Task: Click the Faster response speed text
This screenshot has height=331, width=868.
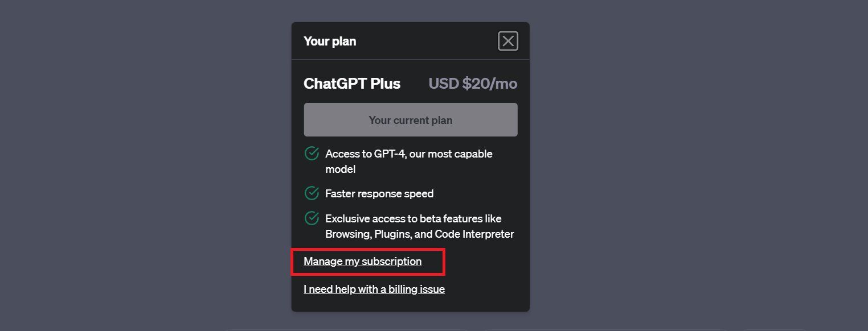Action: [x=379, y=193]
